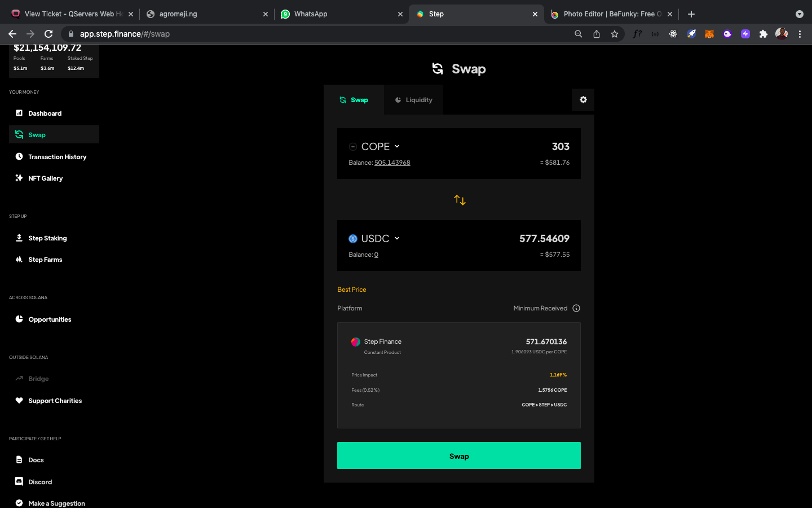Open the curly braces extension icon
The height and width of the screenshot is (508, 812).
tap(655, 34)
